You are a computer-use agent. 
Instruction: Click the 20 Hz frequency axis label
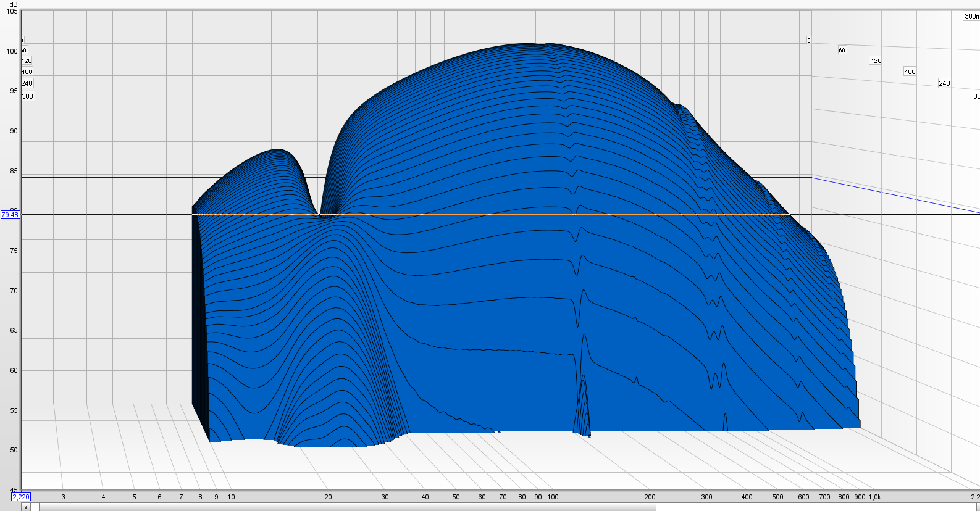(x=328, y=497)
